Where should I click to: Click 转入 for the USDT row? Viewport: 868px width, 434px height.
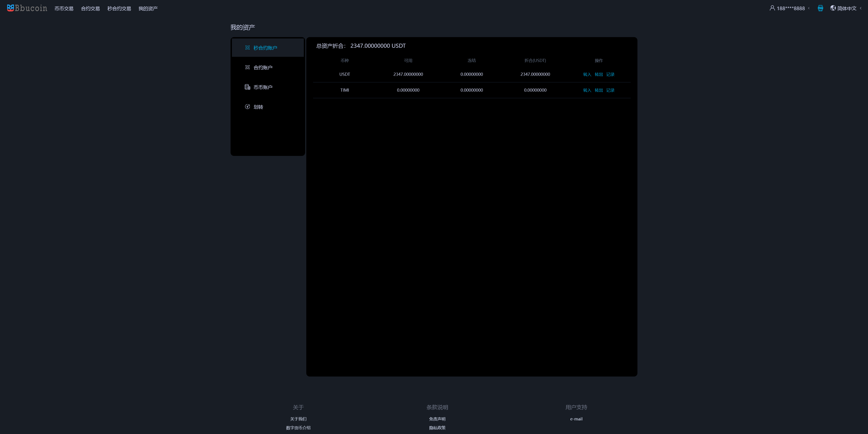(587, 74)
